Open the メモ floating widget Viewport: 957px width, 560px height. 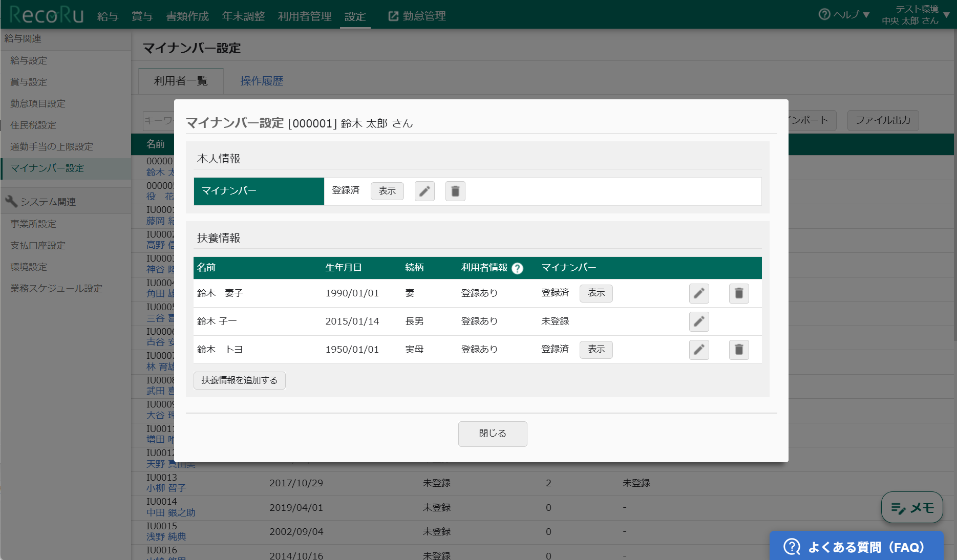point(912,507)
